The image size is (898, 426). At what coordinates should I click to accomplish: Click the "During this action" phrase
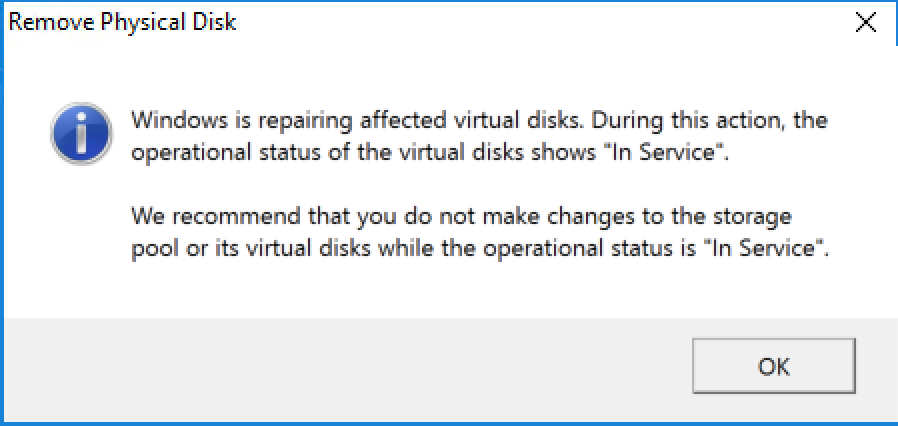[x=682, y=120]
